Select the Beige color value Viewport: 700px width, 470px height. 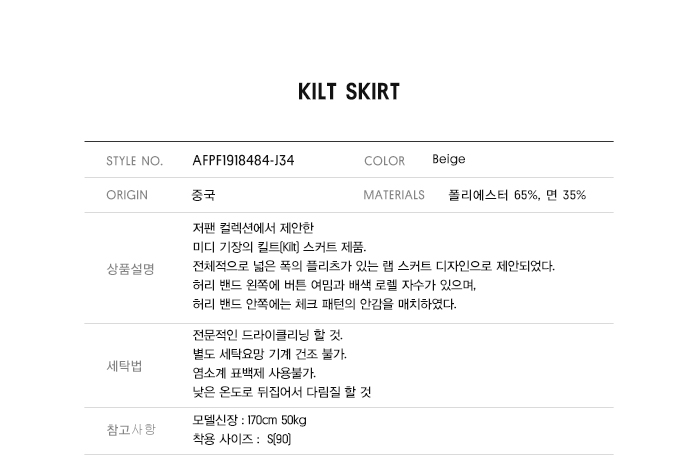point(449,159)
